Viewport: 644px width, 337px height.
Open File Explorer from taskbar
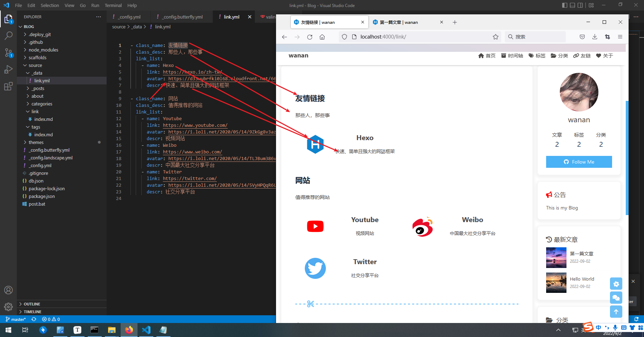[112, 330]
